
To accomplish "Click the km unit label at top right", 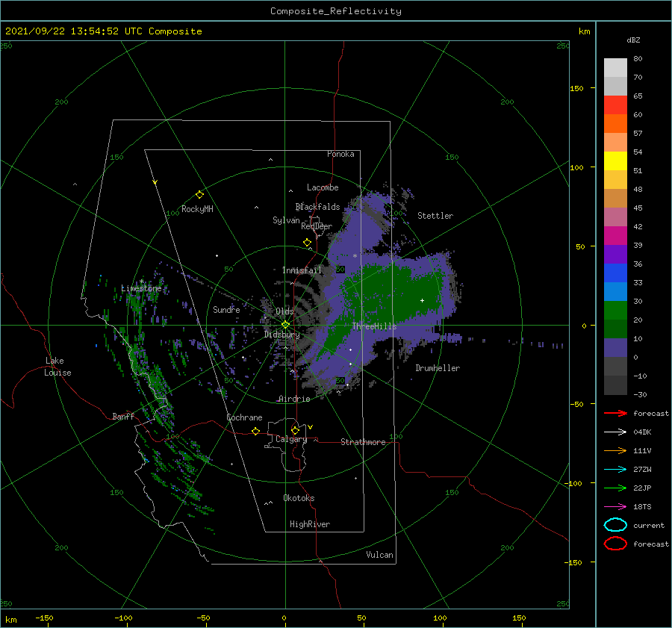I will 584,31.
